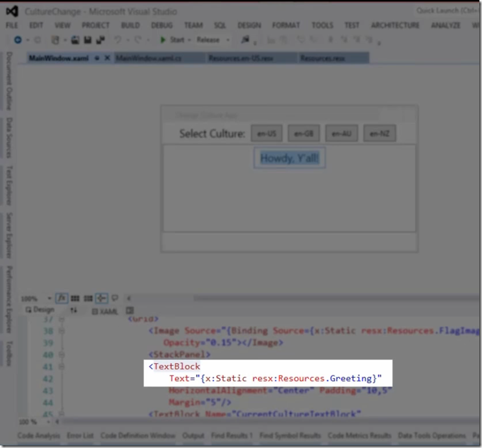The image size is (482, 448).
Task: Click the designer horizontal scrollbar
Action: [337, 298]
